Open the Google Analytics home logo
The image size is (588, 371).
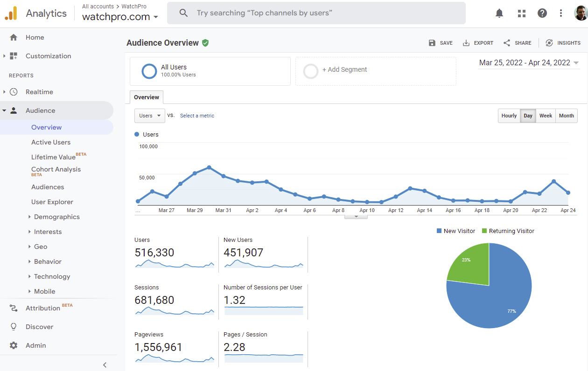11,13
